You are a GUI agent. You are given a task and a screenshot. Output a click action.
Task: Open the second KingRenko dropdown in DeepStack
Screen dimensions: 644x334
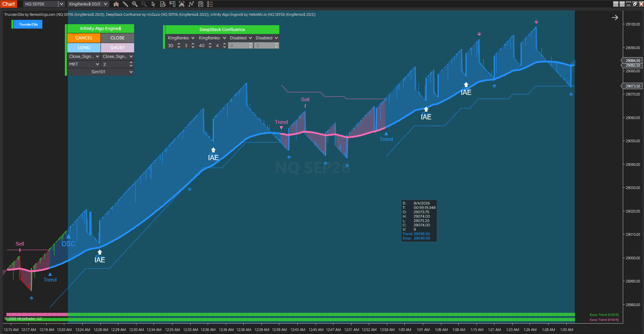click(212, 38)
